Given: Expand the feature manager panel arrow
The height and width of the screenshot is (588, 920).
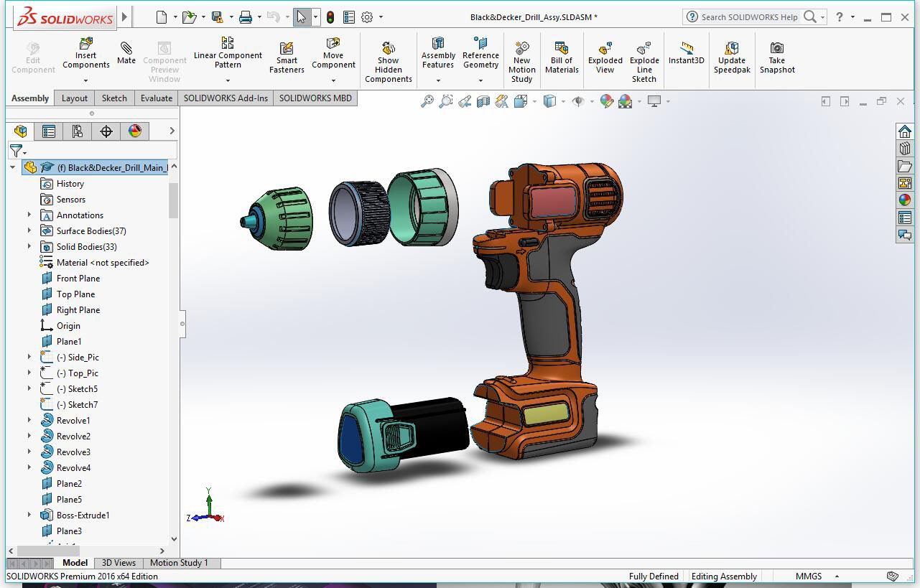Looking at the screenshot, I should [172, 131].
